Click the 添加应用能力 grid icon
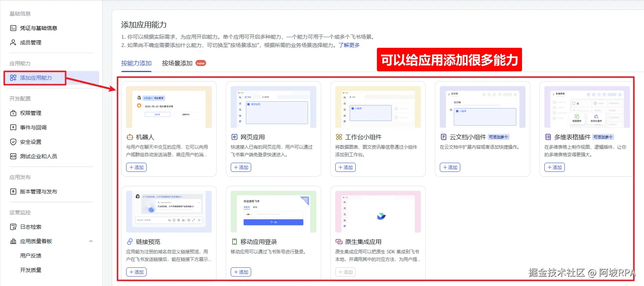The width and height of the screenshot is (644, 286). click(13, 78)
